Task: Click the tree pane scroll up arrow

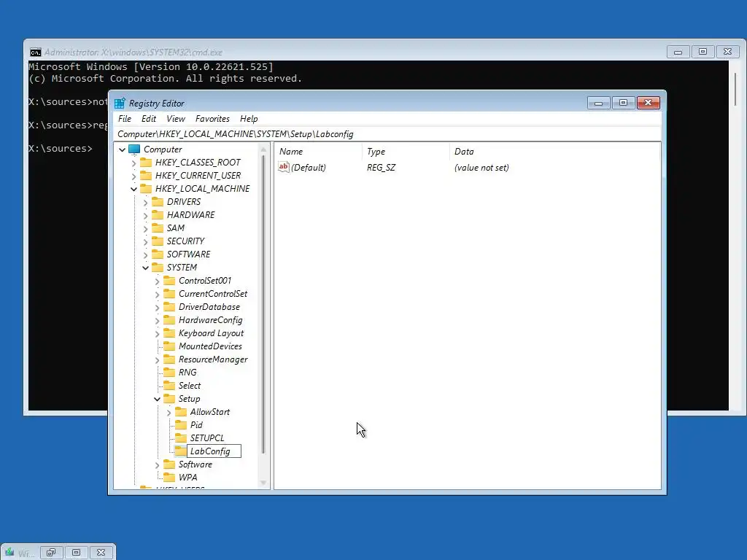Action: coord(263,149)
